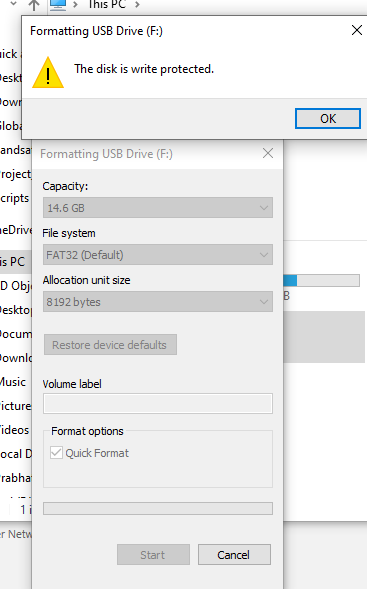
Task: Click the Up arrow in Explorer
Action: point(34,5)
